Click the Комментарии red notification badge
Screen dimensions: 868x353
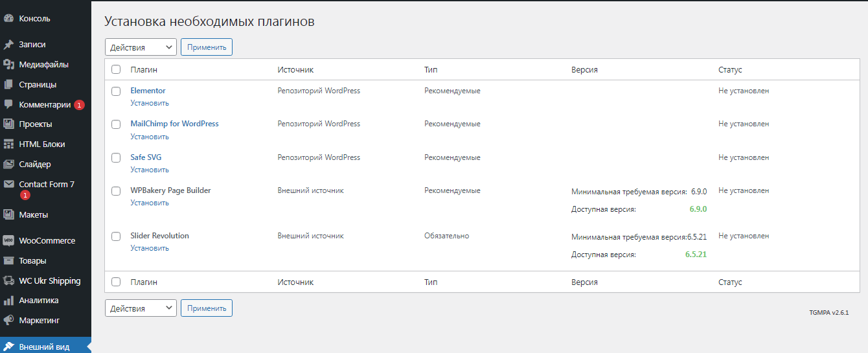(x=79, y=105)
